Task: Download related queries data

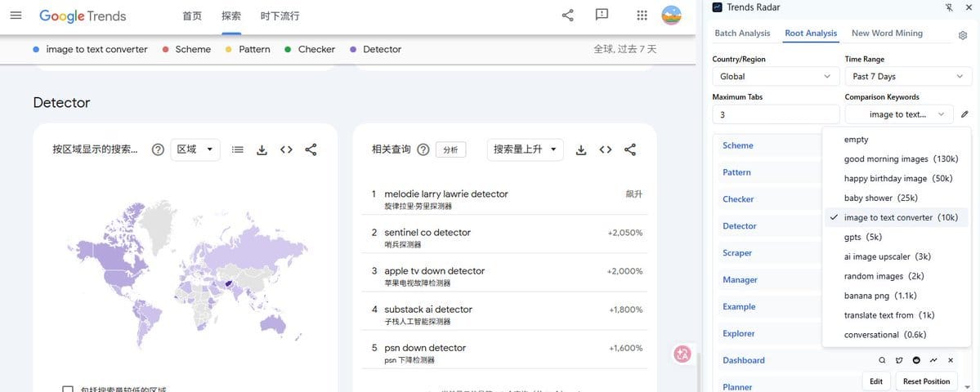Action: (581, 149)
